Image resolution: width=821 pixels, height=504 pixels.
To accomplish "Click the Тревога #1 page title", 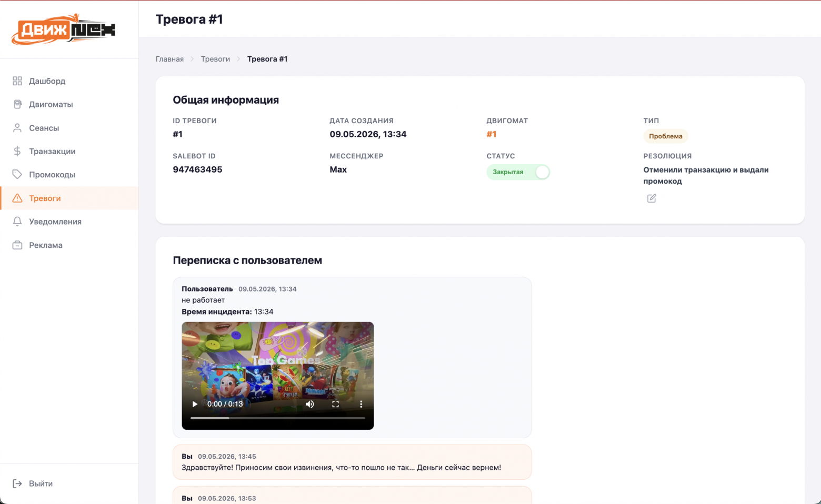I will 189,19.
